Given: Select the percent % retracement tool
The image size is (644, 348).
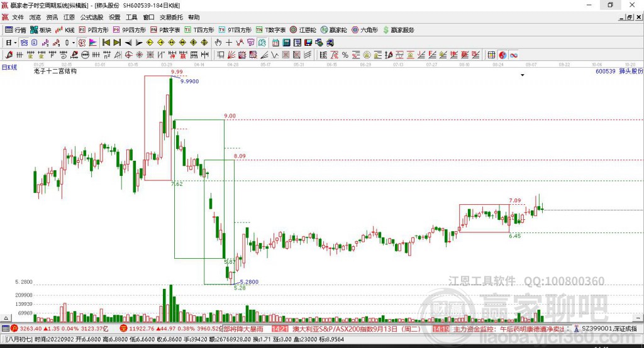Looking at the screenshot, I should coord(345,55).
